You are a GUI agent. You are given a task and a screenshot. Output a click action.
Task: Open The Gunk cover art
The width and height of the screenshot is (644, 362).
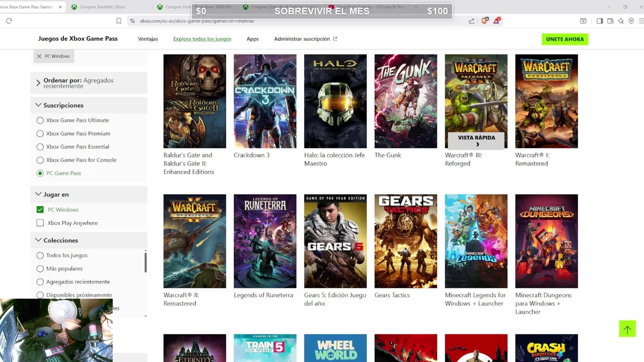pos(406,101)
